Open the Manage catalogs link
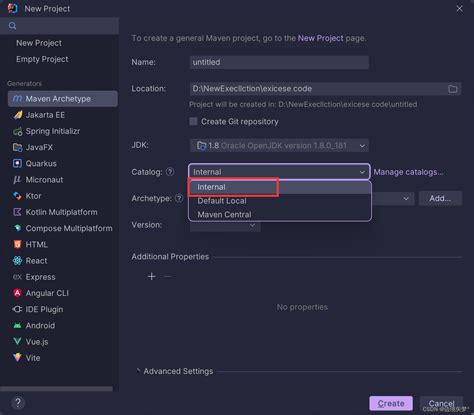Screen dimensions: 474x415 [408, 172]
